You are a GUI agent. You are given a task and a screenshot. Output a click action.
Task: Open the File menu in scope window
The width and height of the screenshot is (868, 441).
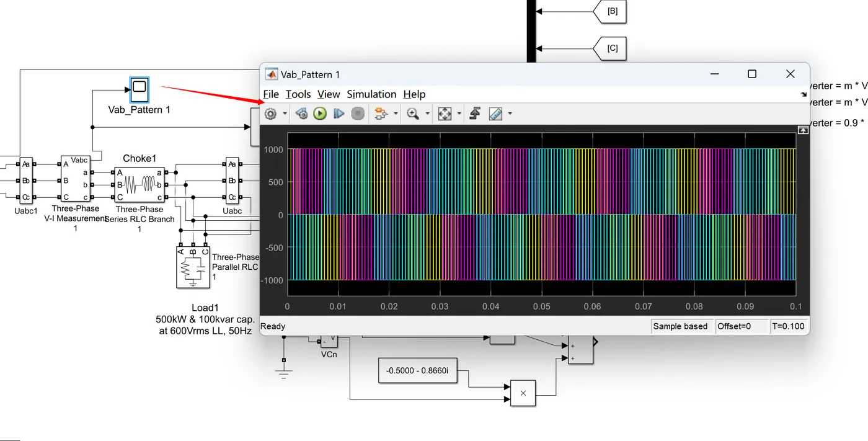coord(271,94)
